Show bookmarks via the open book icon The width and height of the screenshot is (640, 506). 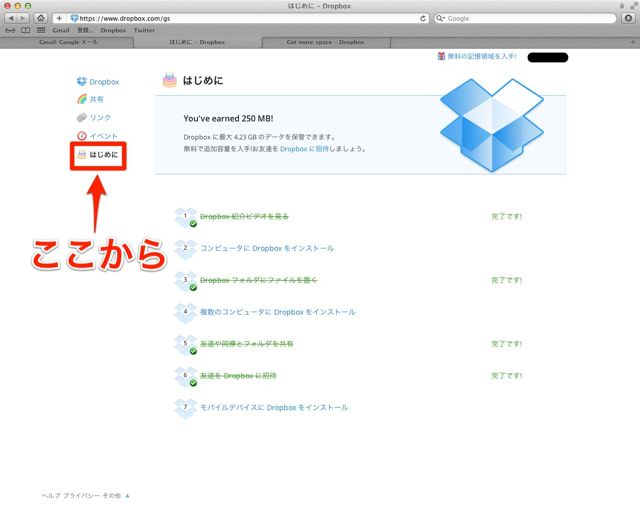26,30
